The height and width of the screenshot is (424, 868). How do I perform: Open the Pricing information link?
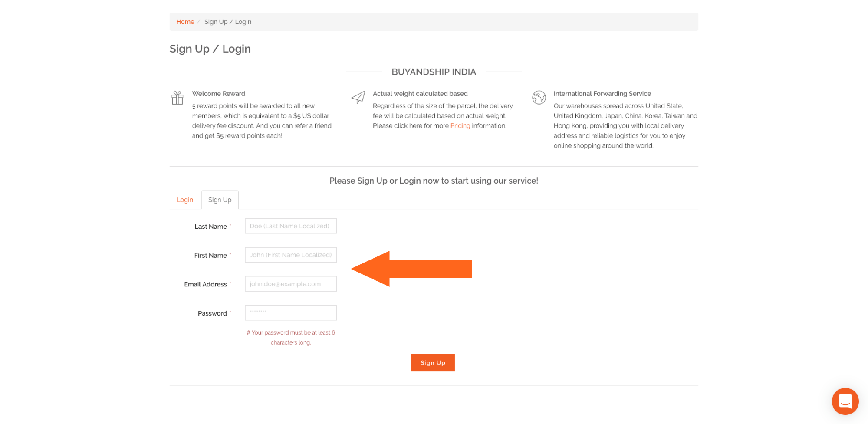[x=460, y=125]
